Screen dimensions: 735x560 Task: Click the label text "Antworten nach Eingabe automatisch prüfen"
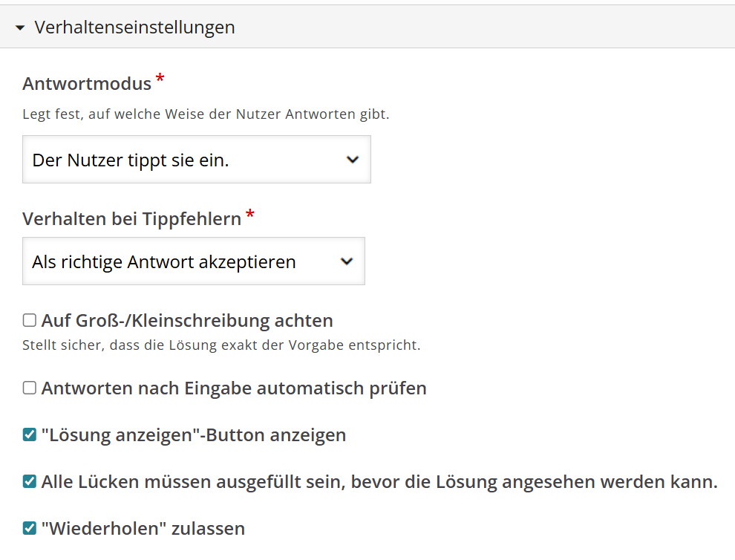[234, 388]
